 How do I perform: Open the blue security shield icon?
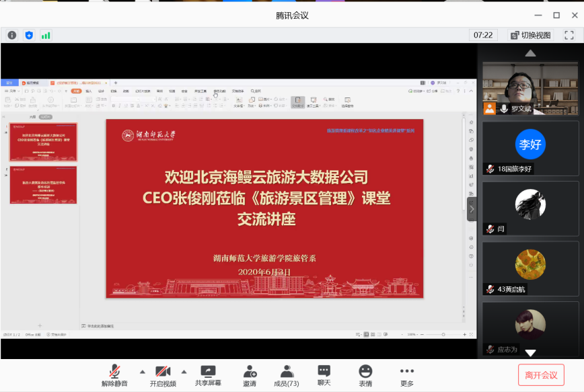(x=29, y=35)
